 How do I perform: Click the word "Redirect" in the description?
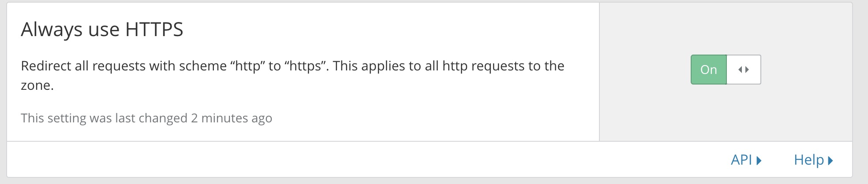coord(46,66)
